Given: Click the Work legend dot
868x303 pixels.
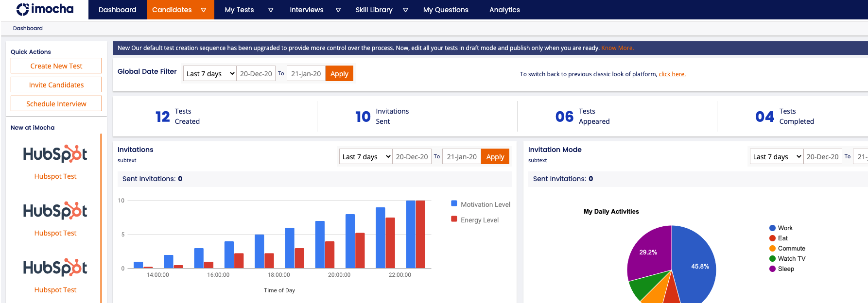Looking at the screenshot, I should (772, 228).
